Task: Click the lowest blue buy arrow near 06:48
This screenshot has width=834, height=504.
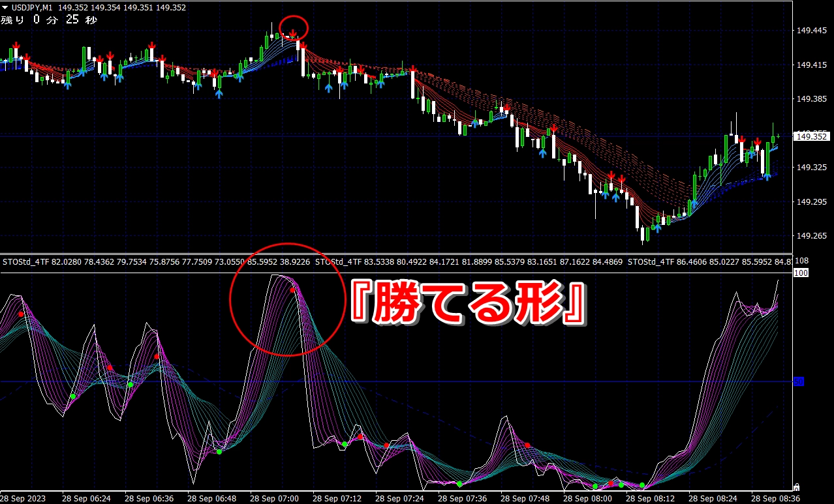Action: [219, 94]
